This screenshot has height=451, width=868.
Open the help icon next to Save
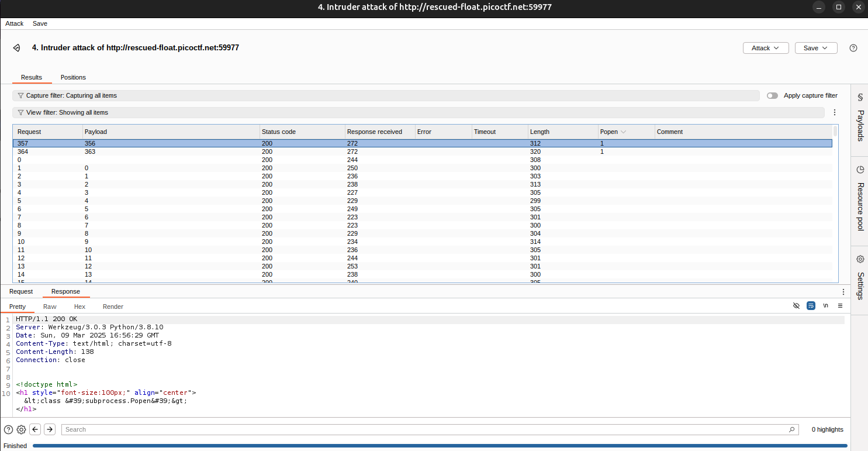853,48
